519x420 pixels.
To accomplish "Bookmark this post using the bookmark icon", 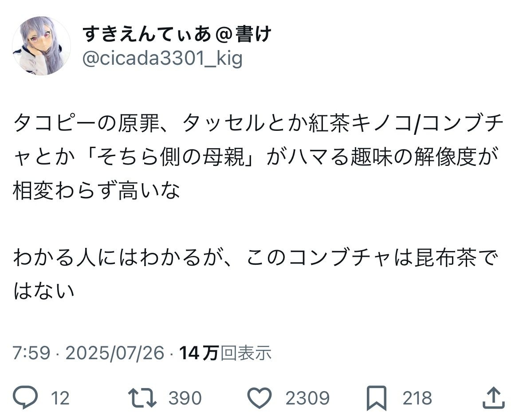I will click(x=378, y=398).
